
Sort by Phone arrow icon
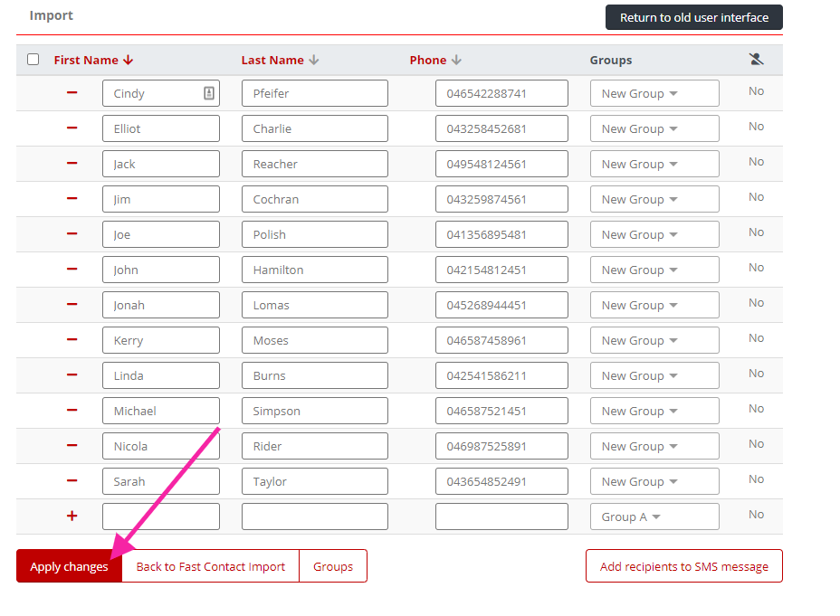point(456,60)
